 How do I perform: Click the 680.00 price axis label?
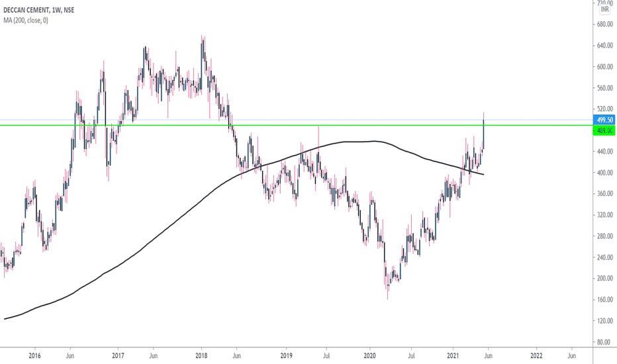pos(605,24)
